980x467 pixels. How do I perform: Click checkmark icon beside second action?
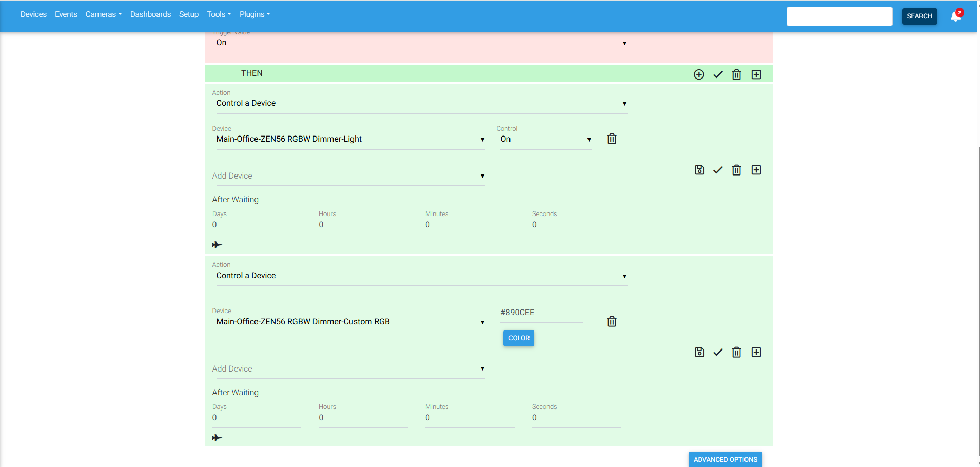point(718,352)
